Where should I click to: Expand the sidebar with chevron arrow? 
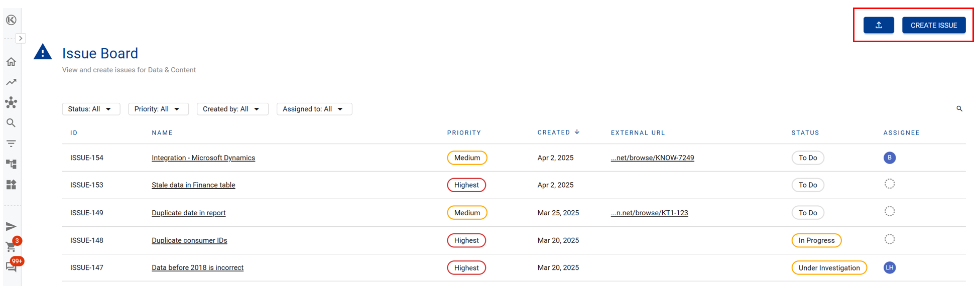tap(21, 38)
